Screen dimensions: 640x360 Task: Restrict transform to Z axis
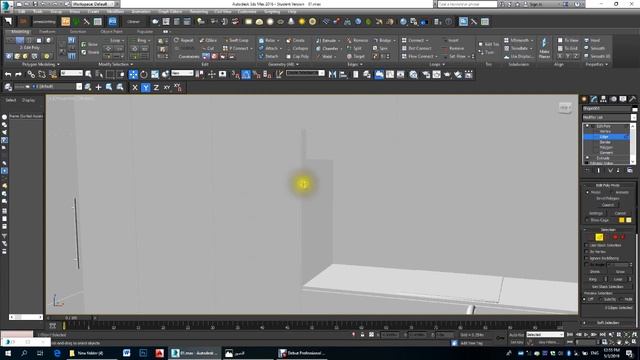click(x=156, y=87)
